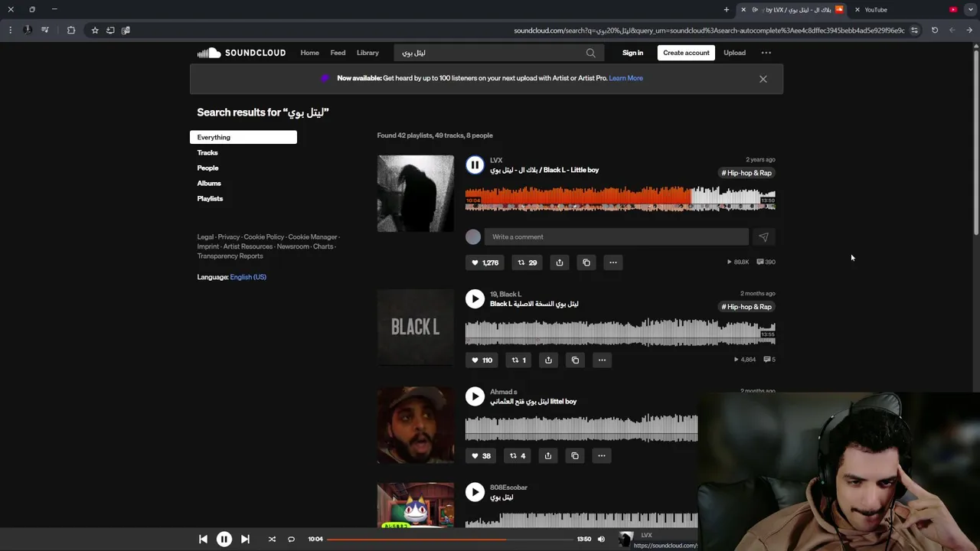
Task: Play the Ahmad s littel boy track
Action: [475, 396]
